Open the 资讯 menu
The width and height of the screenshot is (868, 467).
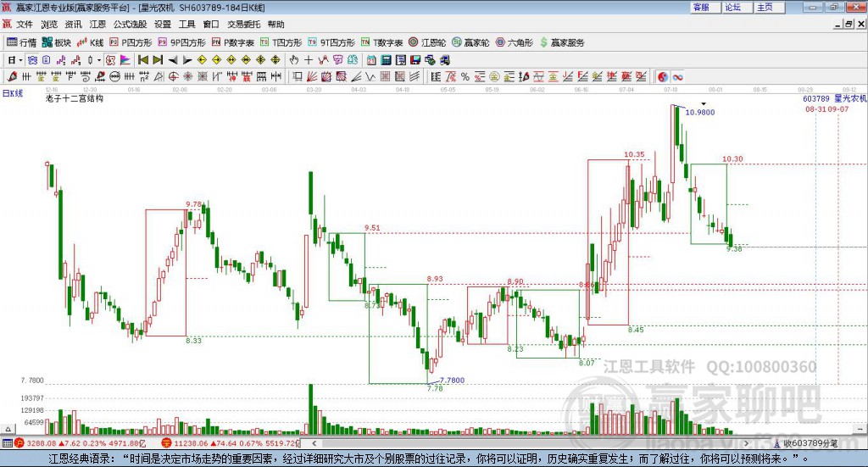point(73,25)
